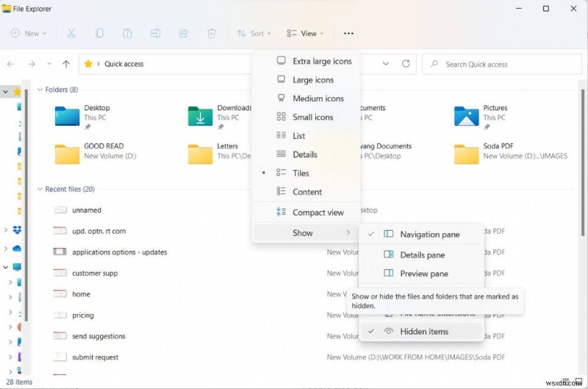Click the Quick access star in navigation pane
The image size is (588, 389).
tap(17, 91)
